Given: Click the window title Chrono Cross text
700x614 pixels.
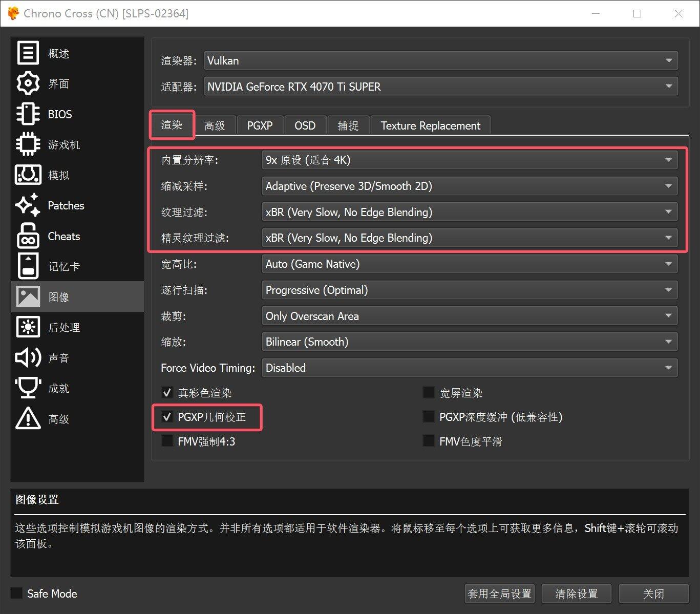Looking at the screenshot, I should [106, 13].
